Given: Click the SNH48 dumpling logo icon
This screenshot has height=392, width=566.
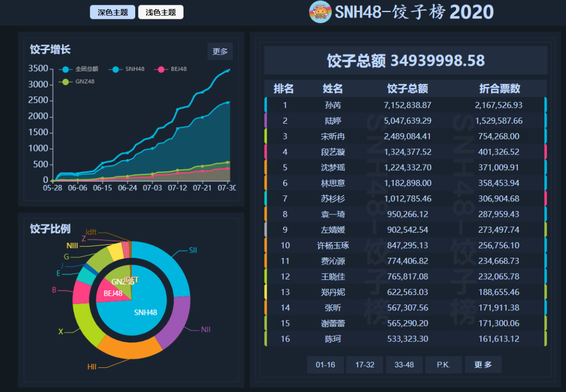Looking at the screenshot, I should (320, 12).
